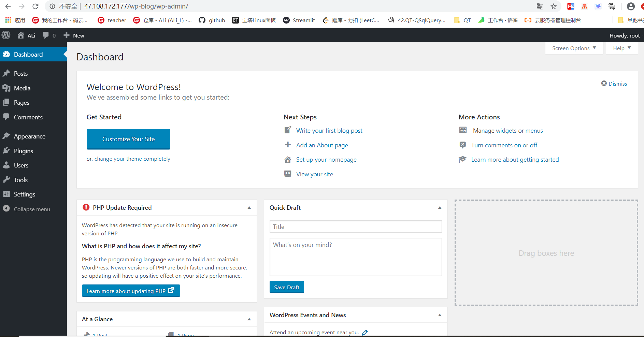Open the Streamlit bookmark
This screenshot has width=644, height=337.
[x=299, y=20]
